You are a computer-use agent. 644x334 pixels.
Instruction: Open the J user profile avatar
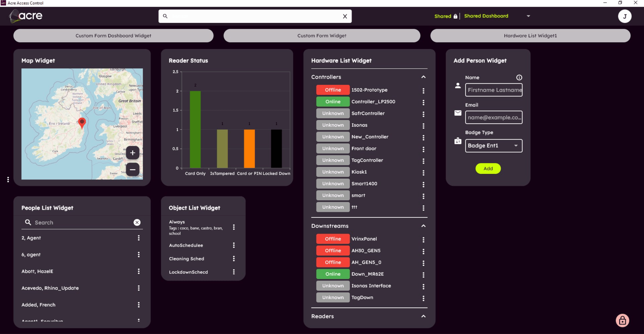[x=624, y=16]
